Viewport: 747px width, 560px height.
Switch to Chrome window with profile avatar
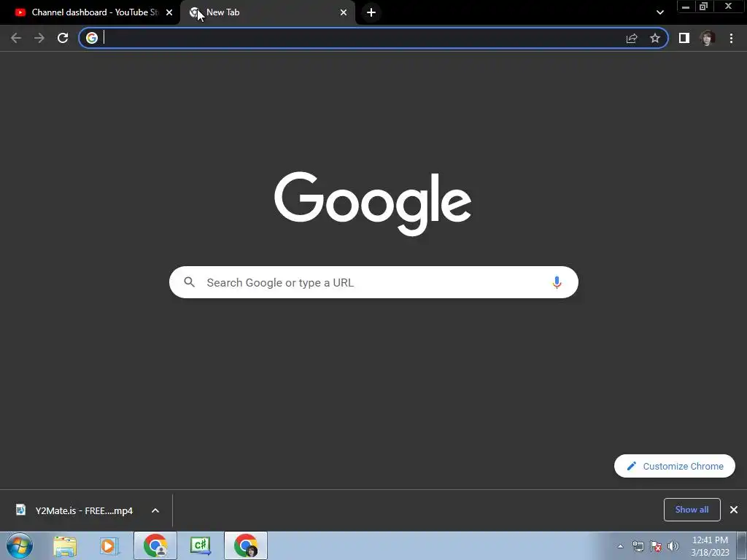click(x=246, y=545)
